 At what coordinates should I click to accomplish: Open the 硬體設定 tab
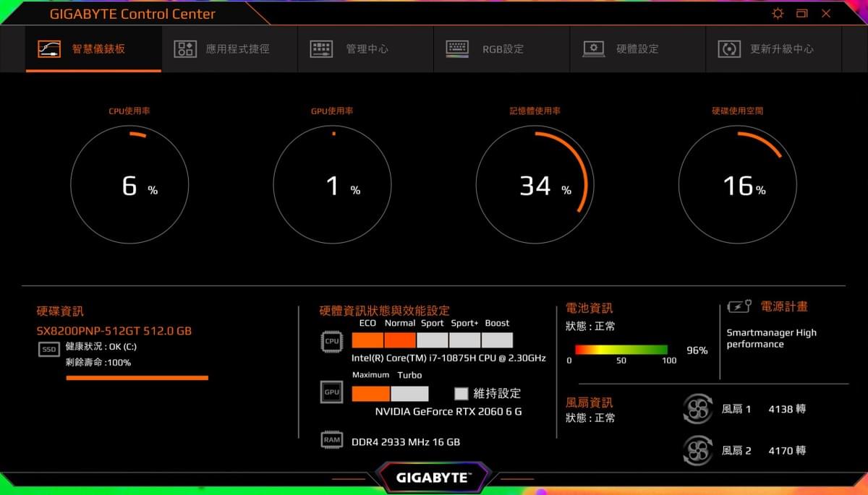[637, 49]
